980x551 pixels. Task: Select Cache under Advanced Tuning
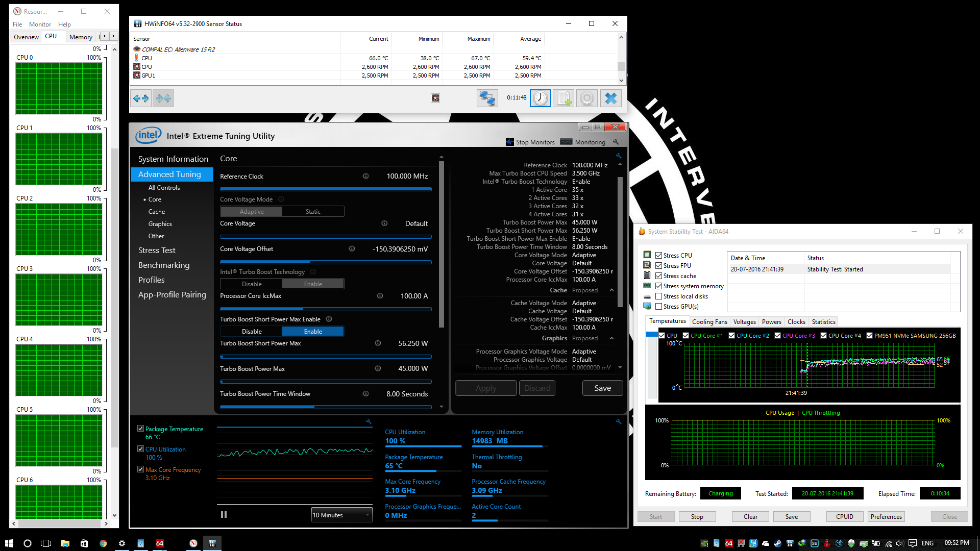(157, 212)
